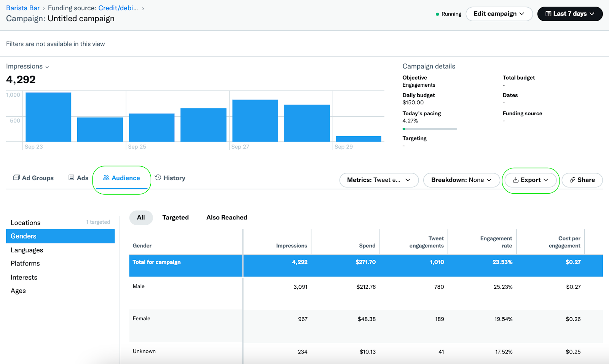Click the Today's pacing progress bar
This screenshot has height=364, width=609.
coord(430,129)
